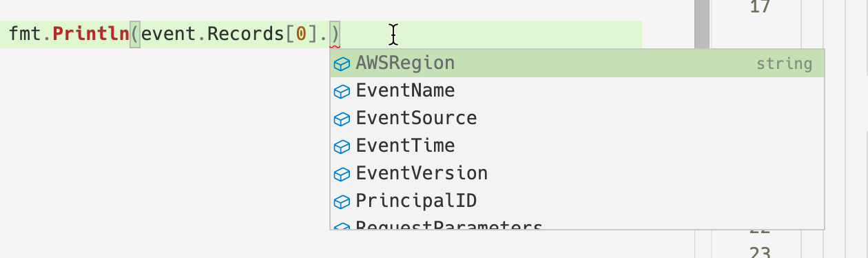Choose EventName from the completion list
The height and width of the screenshot is (258, 868).
click(x=577, y=91)
